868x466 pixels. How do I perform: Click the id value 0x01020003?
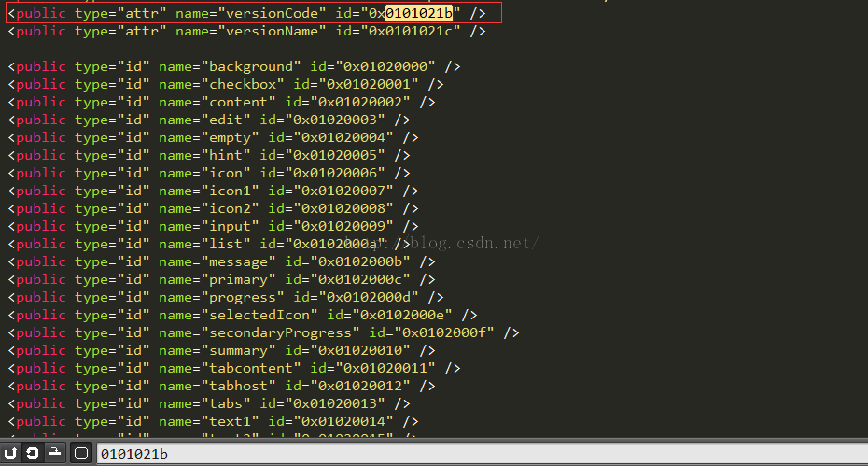(x=335, y=120)
